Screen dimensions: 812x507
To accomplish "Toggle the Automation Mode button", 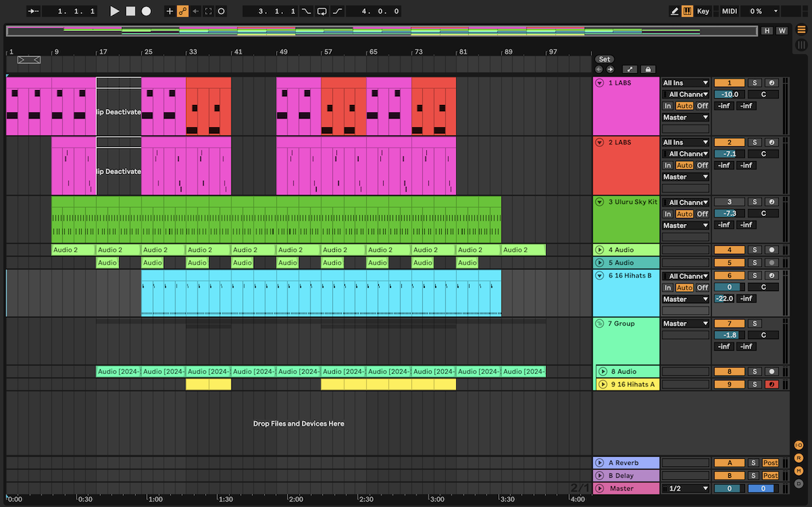I will (x=630, y=69).
